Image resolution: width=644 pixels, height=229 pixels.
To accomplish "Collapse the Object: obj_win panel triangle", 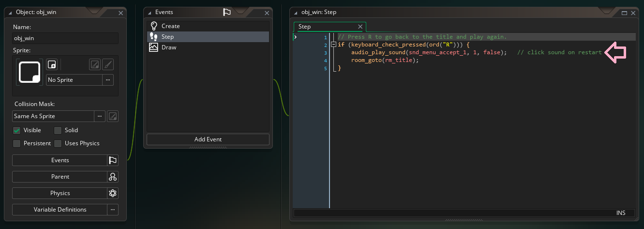I will 10,13.
